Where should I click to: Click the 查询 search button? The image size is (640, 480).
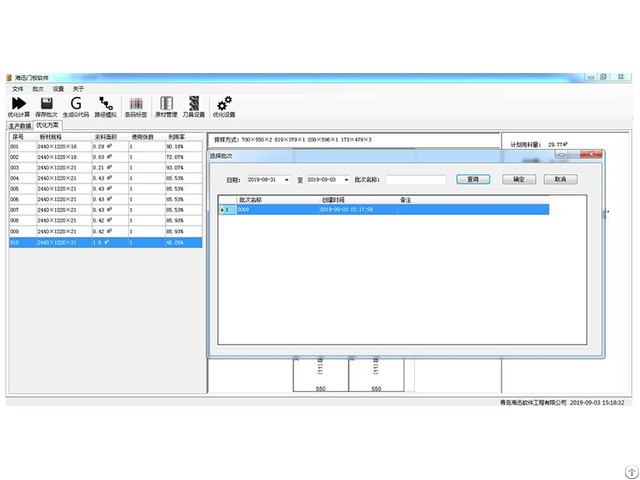[x=473, y=179]
